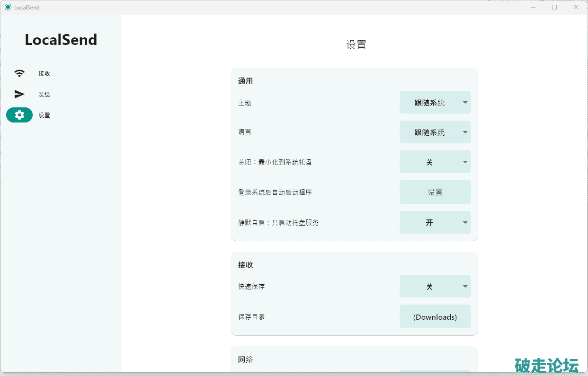
Task: Click the LocalSend logo in title bar
Action: [x=8, y=7]
